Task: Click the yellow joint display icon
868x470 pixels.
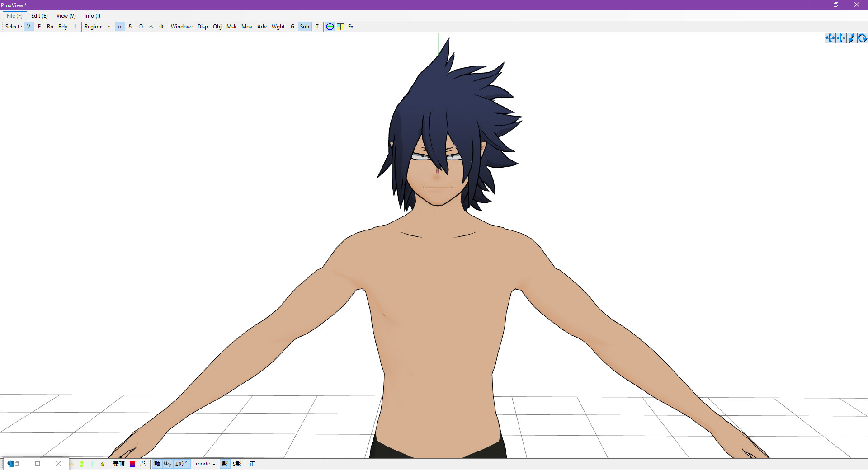Action: pos(103,464)
